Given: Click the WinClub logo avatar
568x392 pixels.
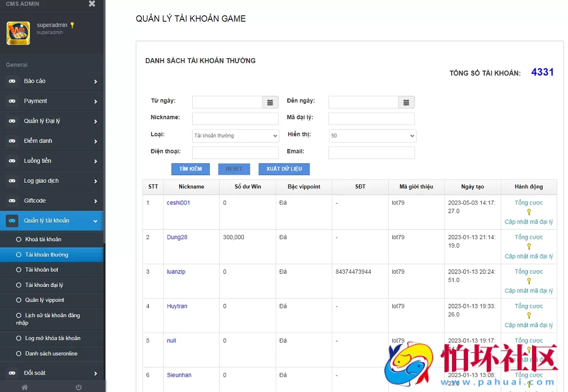Looking at the screenshot, I should (18, 33).
